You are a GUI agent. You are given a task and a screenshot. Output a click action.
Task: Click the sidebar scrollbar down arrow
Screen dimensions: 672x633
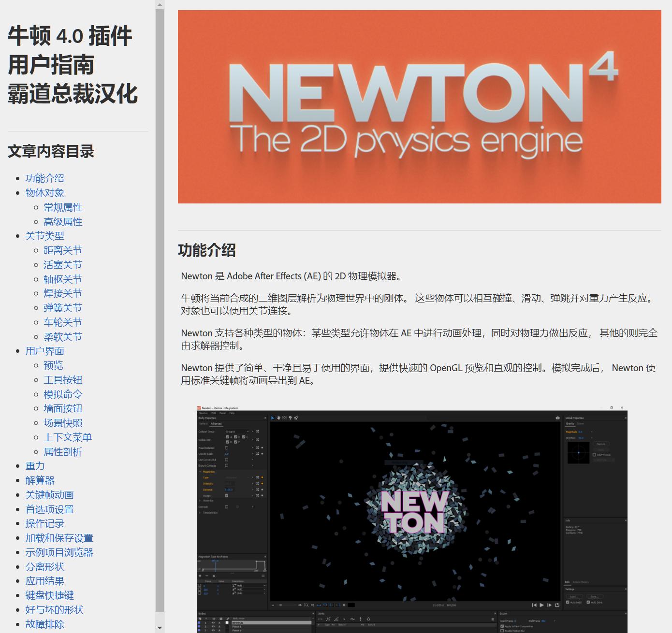[x=160, y=628]
